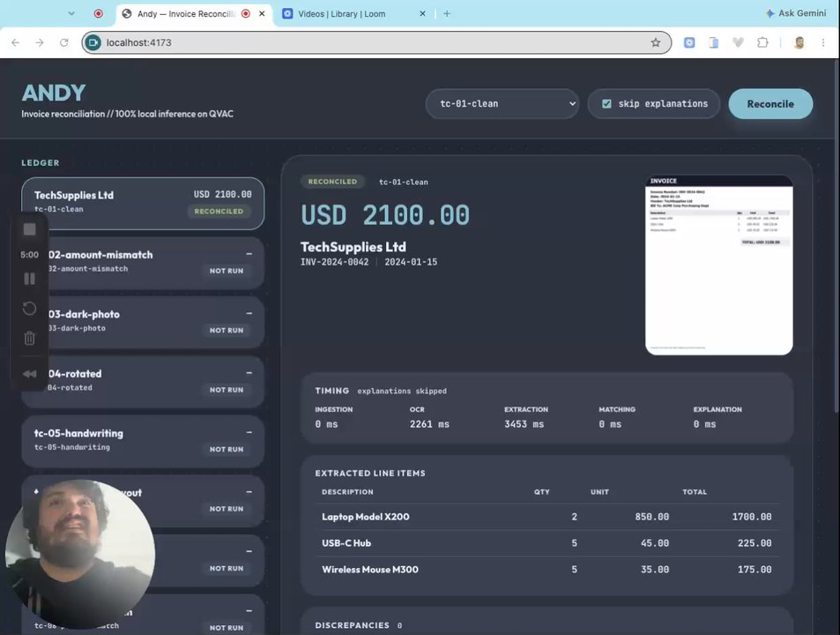Close the Videos Library Loom tab
The width and height of the screenshot is (840, 635).
(x=422, y=13)
